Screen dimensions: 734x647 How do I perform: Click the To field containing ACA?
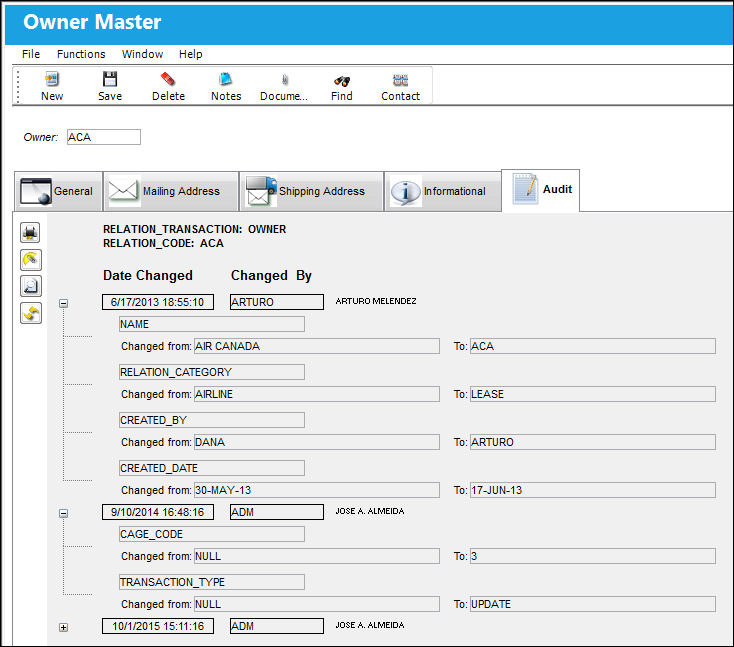click(593, 346)
